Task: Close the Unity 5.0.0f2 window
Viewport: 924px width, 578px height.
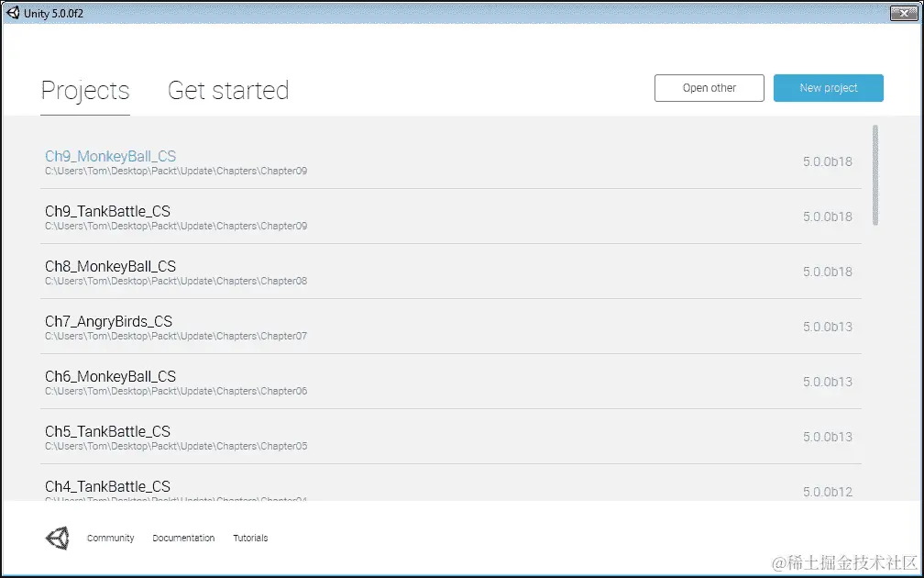Action: coord(904,13)
